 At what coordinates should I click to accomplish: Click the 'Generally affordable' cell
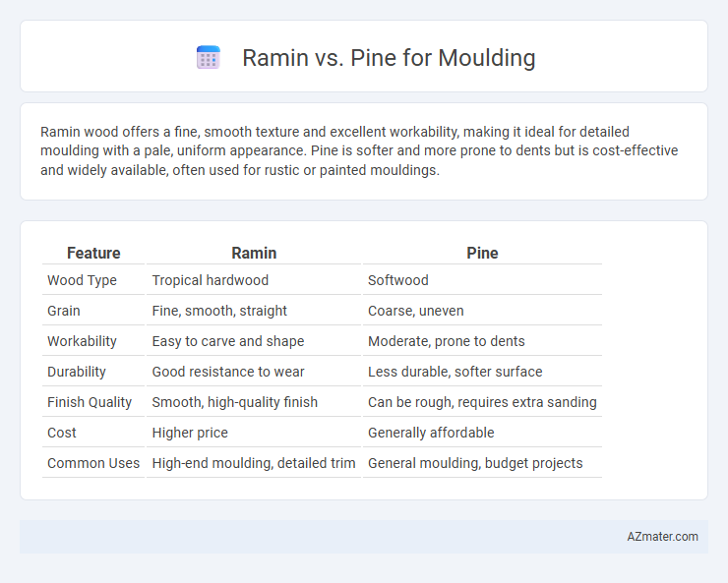click(x=431, y=433)
